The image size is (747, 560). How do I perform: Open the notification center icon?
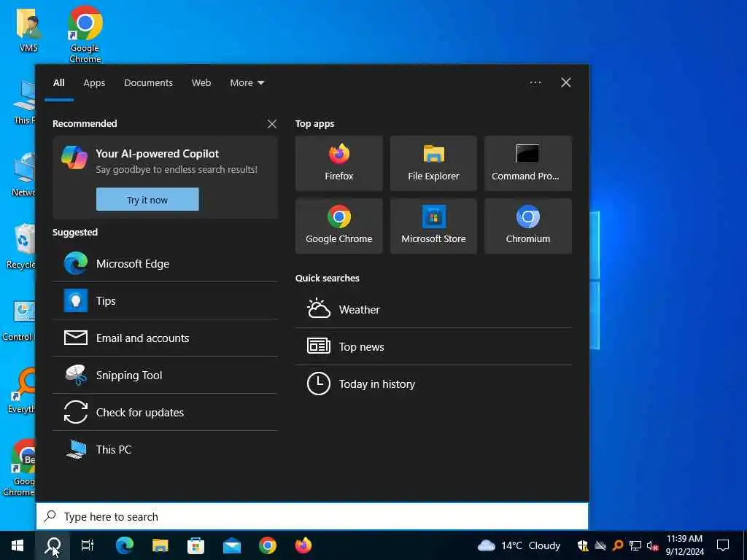coord(723,545)
